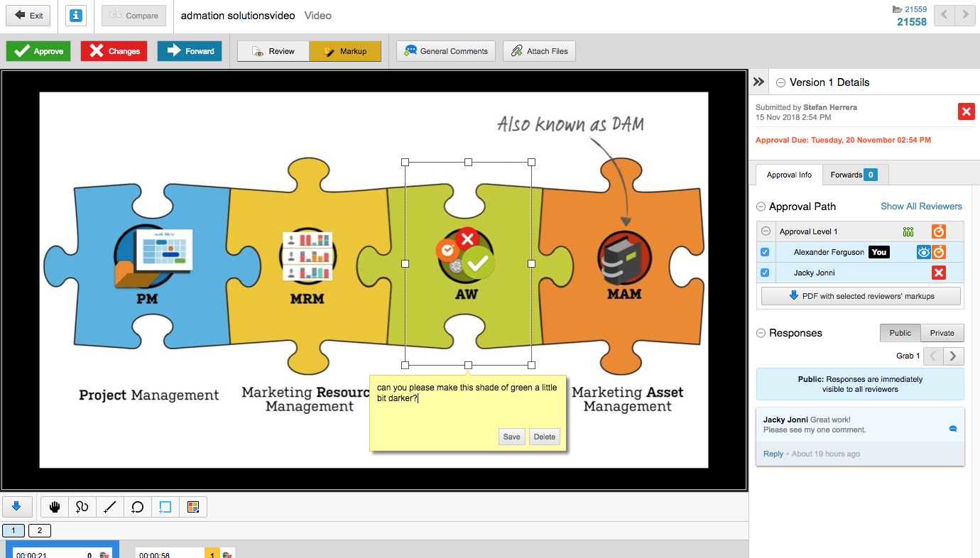Viewport: 980px width, 558px height.
Task: Click the Show All Reviewers link
Action: pos(921,207)
